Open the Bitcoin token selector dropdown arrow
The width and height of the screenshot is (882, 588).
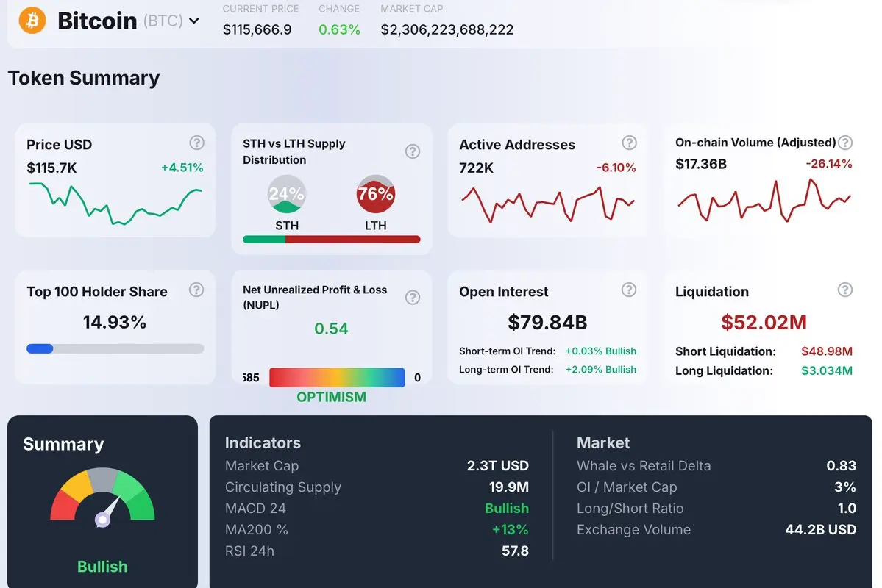tap(194, 21)
